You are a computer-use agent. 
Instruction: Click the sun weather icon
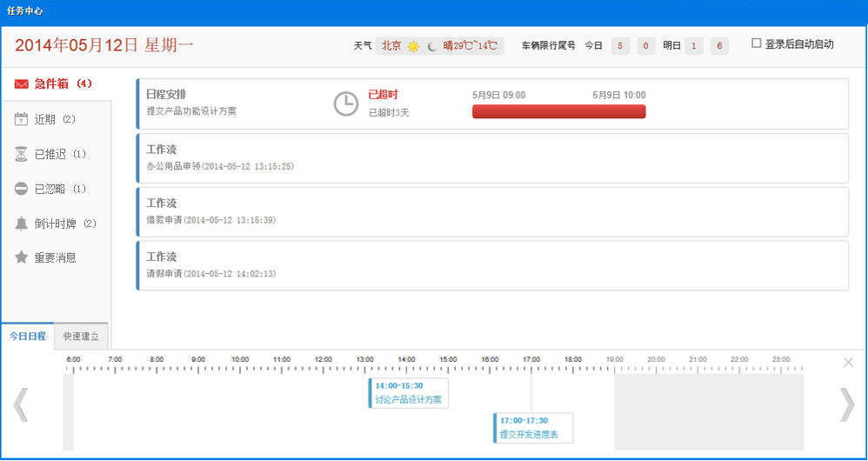(x=413, y=46)
